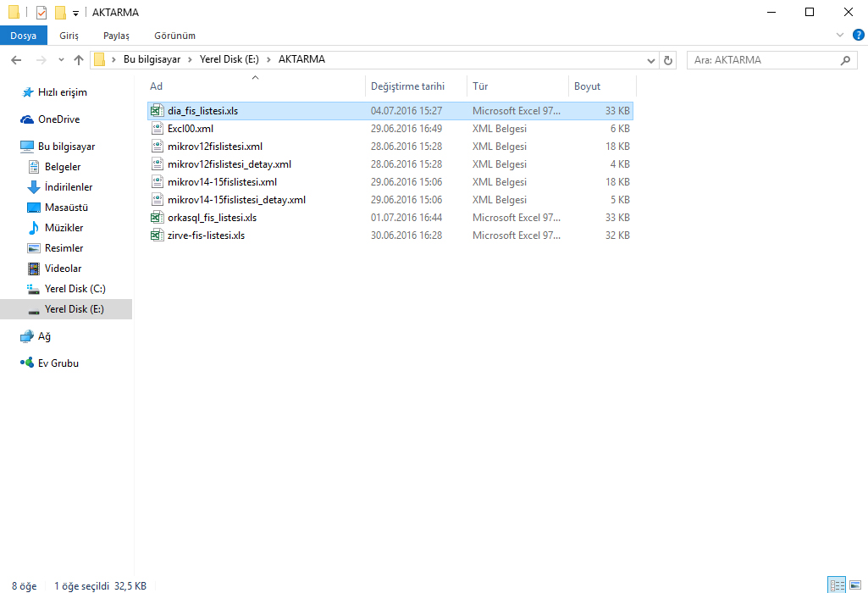868x593 pixels.
Task: Select the OneDrive cloud item
Action: pyautogui.click(x=58, y=119)
